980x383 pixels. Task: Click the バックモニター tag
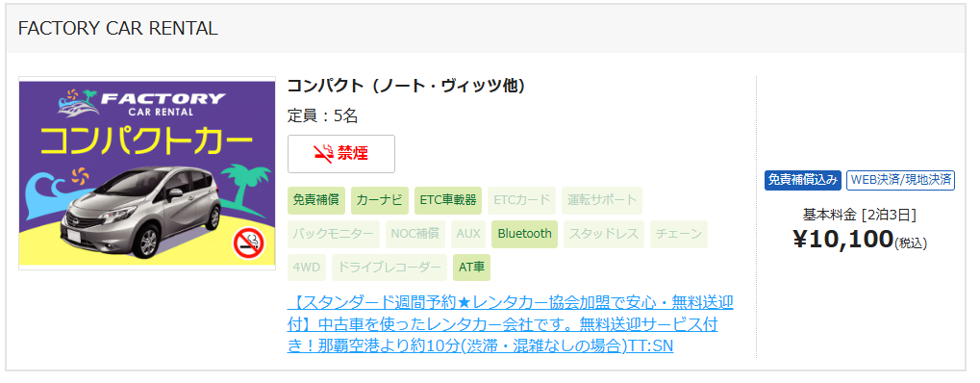pyautogui.click(x=333, y=234)
